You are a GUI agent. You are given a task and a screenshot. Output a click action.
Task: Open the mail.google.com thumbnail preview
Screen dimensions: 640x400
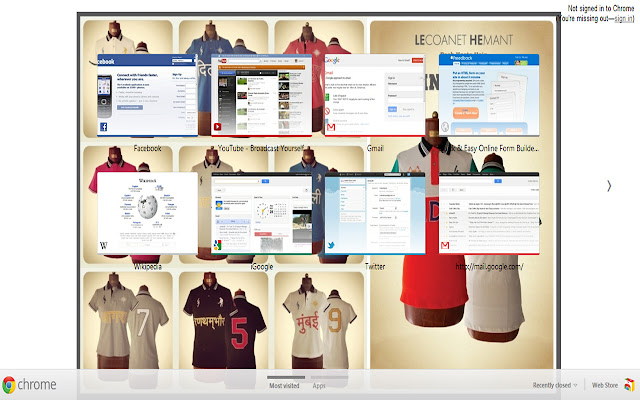click(x=489, y=213)
